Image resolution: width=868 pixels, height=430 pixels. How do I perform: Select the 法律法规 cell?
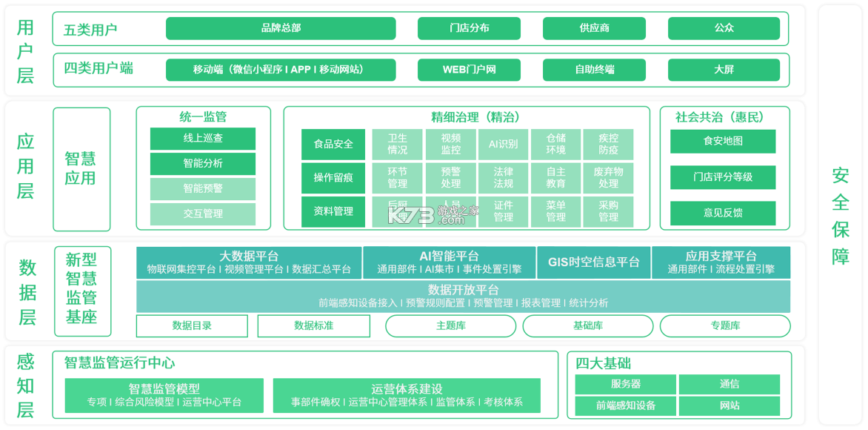pos(503,178)
